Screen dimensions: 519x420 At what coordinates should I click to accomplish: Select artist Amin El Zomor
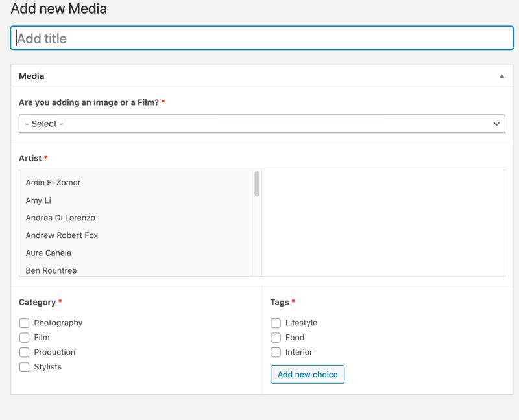[x=53, y=183]
